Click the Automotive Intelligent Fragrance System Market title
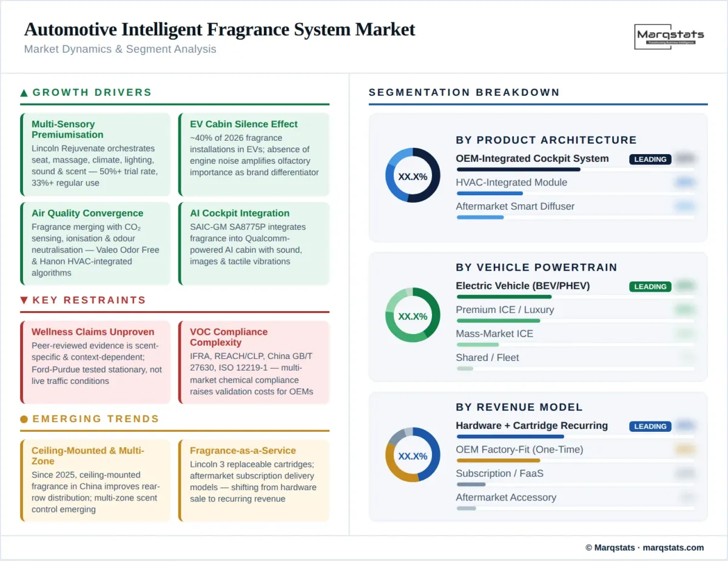The image size is (728, 561). point(220,29)
